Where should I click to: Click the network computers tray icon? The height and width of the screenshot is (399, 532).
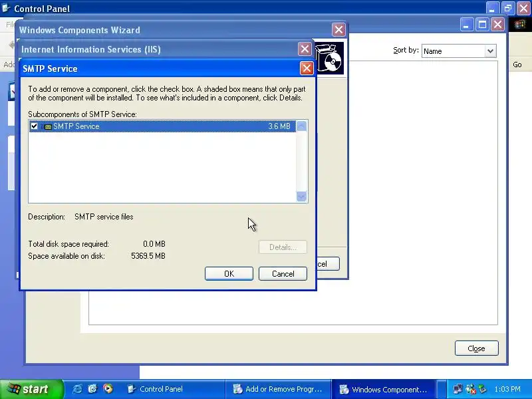[x=458, y=389]
